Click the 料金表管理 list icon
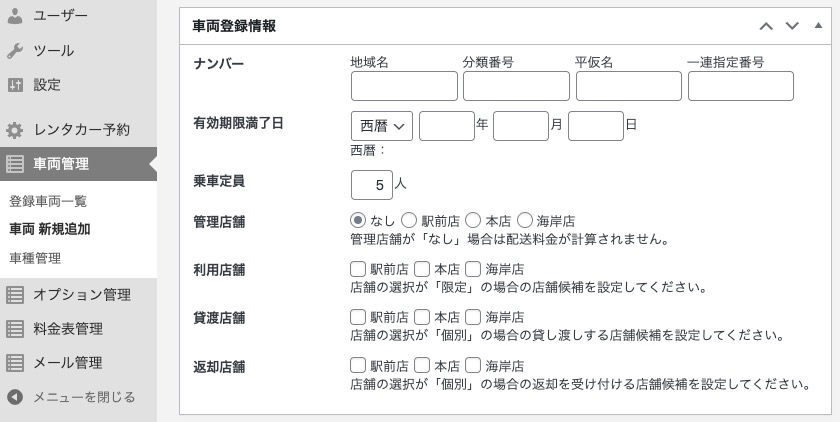Viewport: 840px width, 422px height. (x=15, y=329)
